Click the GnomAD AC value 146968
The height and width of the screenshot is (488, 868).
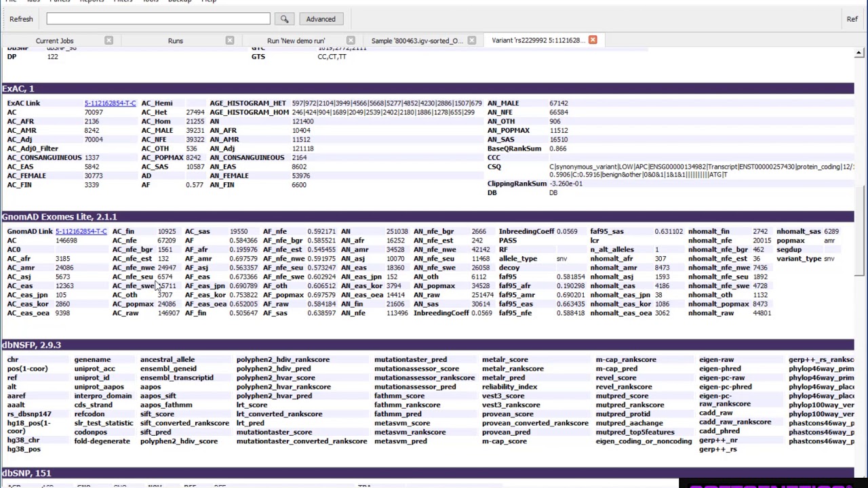point(66,241)
